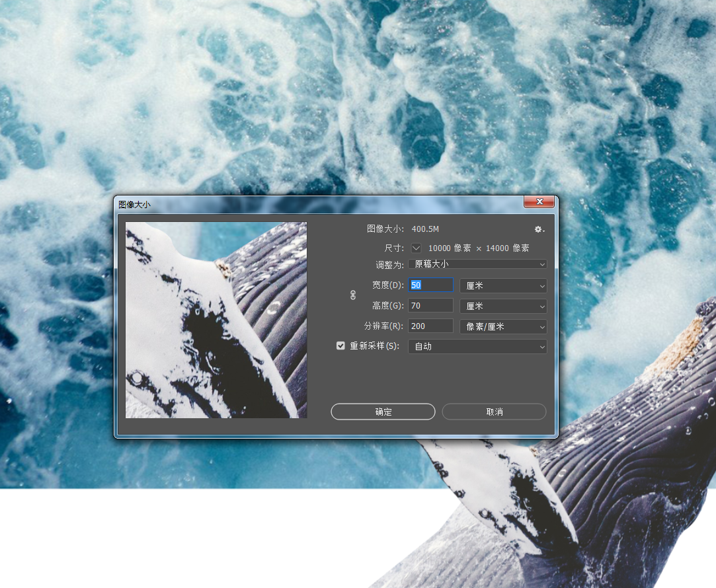This screenshot has width=716, height=588.
Task: Cancel the dialog with 取消 button
Action: (494, 412)
